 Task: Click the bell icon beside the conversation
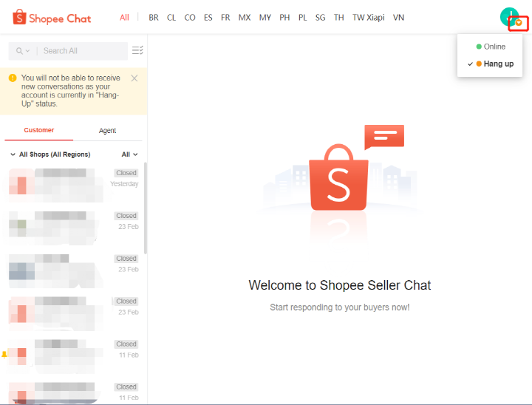tap(4, 355)
